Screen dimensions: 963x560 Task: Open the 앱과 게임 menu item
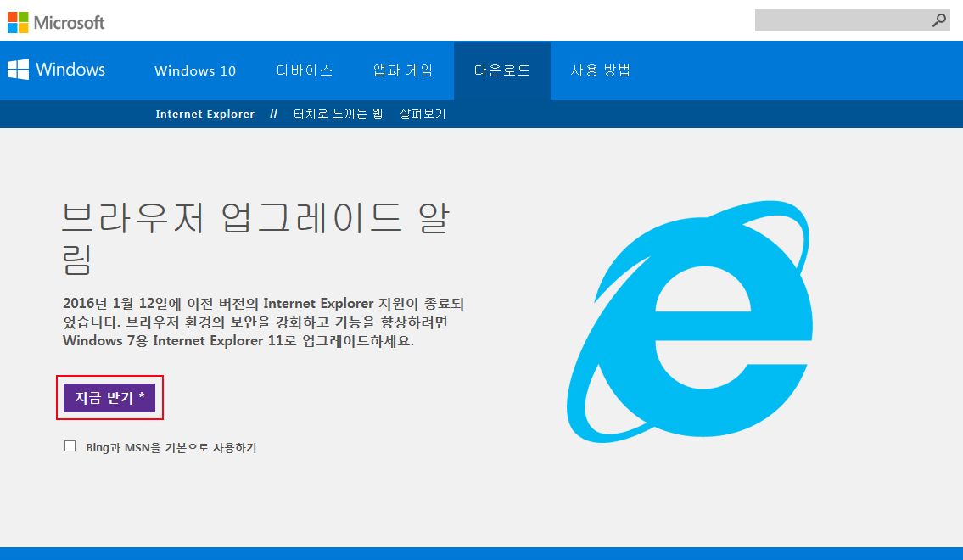coord(403,70)
